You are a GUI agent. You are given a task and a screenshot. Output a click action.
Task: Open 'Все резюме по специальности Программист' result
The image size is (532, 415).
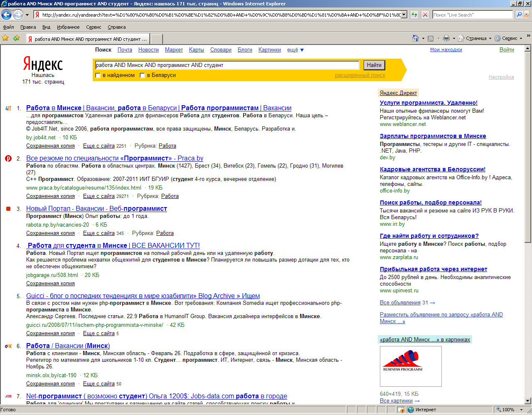[x=115, y=158]
